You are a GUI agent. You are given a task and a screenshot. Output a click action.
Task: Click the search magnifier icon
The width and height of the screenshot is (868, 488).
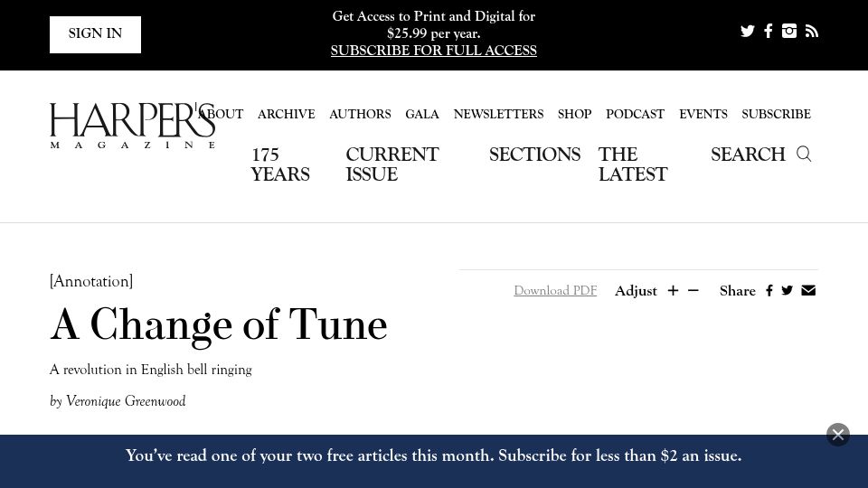[804, 154]
